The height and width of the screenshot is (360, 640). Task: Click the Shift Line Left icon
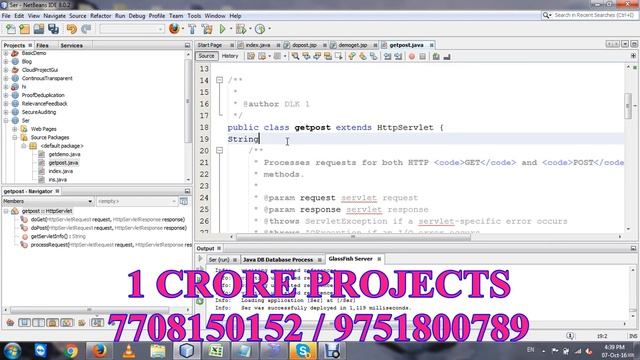coord(387,56)
